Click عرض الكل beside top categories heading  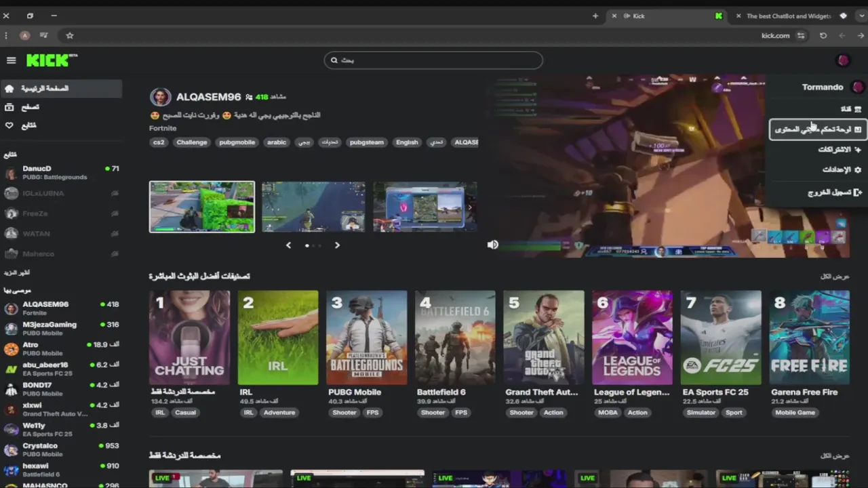pyautogui.click(x=835, y=277)
